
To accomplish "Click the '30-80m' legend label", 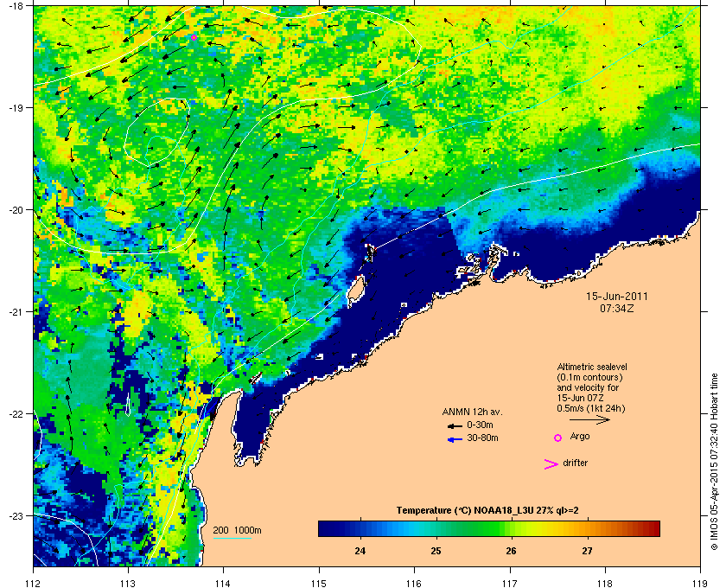I will (x=482, y=438).
